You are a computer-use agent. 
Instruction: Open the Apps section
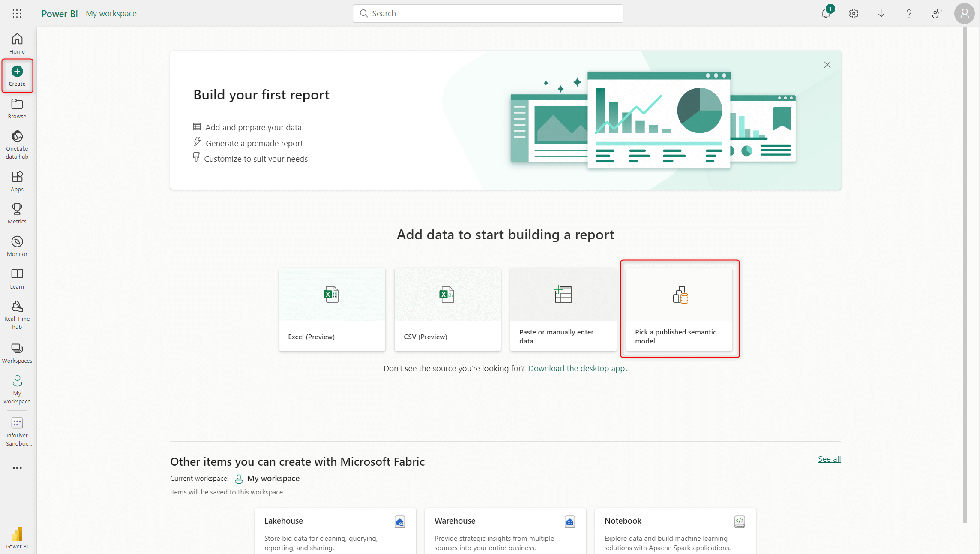click(x=17, y=181)
